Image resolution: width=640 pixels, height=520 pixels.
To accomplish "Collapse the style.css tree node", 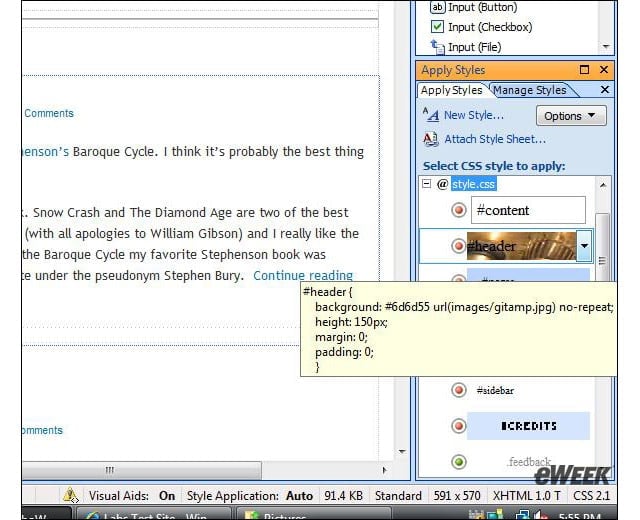I will [x=427, y=184].
